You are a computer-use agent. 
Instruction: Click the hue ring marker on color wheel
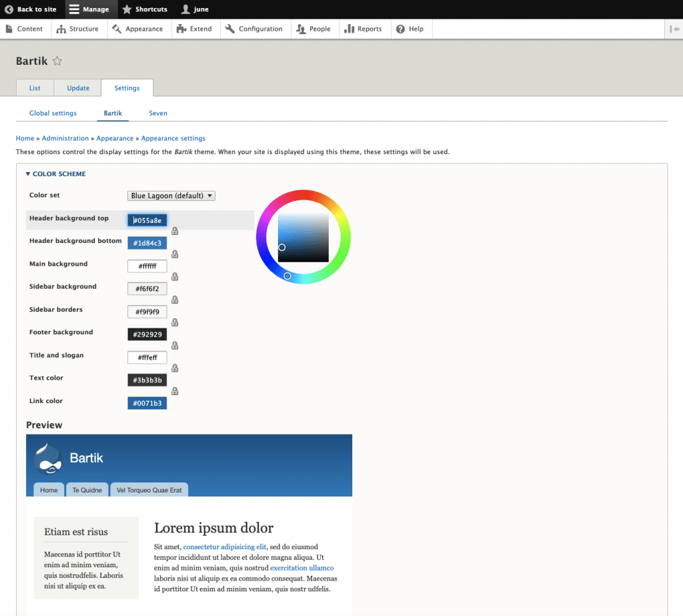(287, 276)
